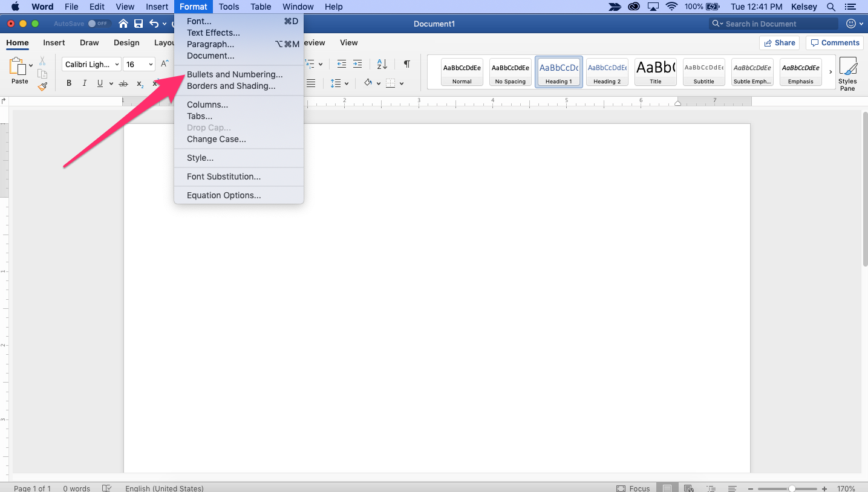The width and height of the screenshot is (868, 492).
Task: Open the Insert ribbon tab
Action: 54,42
